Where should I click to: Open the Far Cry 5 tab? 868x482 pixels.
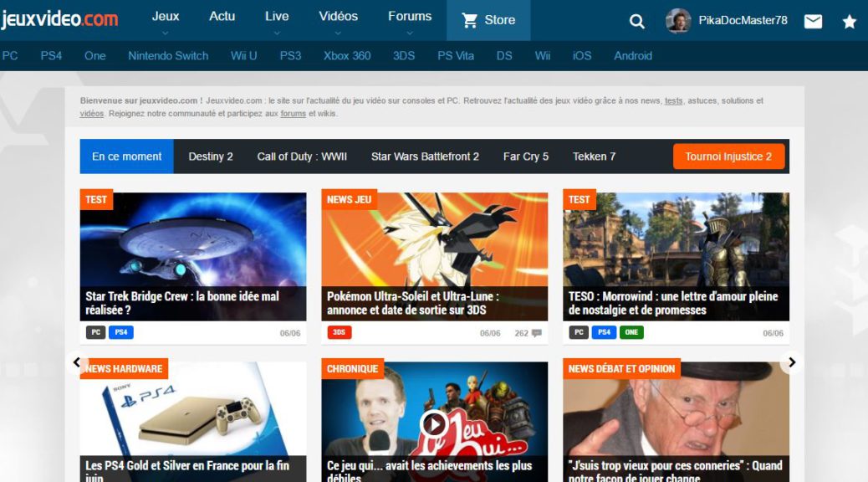(x=526, y=156)
